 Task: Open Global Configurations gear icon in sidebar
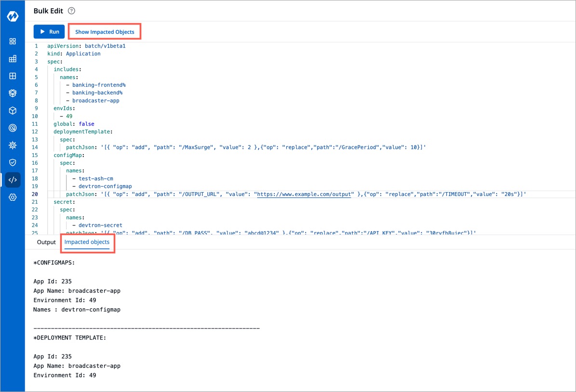(13, 197)
